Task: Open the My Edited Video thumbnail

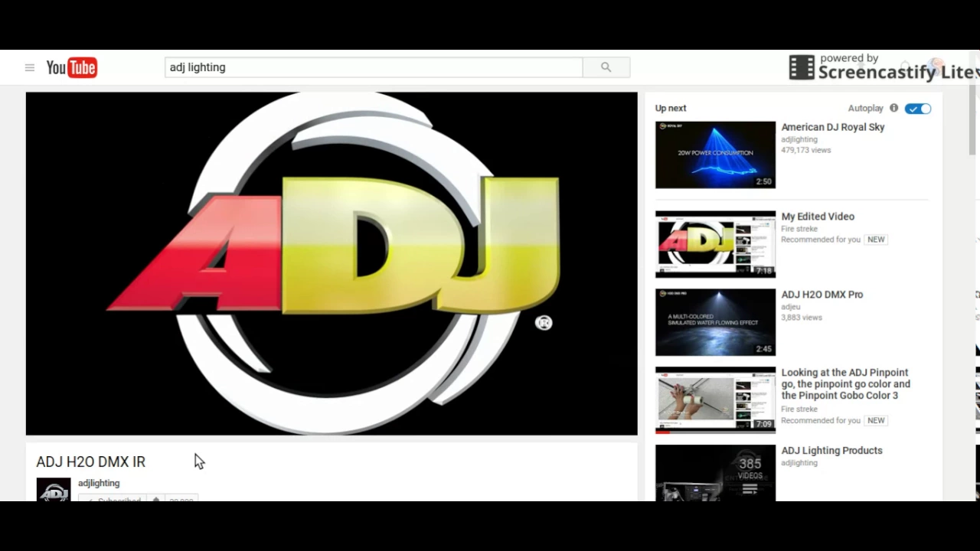Action: coord(715,244)
